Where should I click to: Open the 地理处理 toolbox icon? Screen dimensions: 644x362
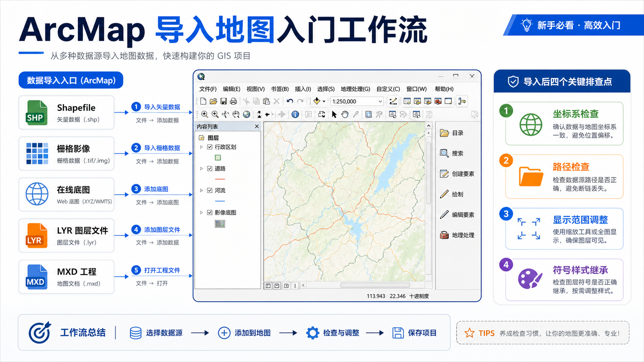[x=444, y=235]
